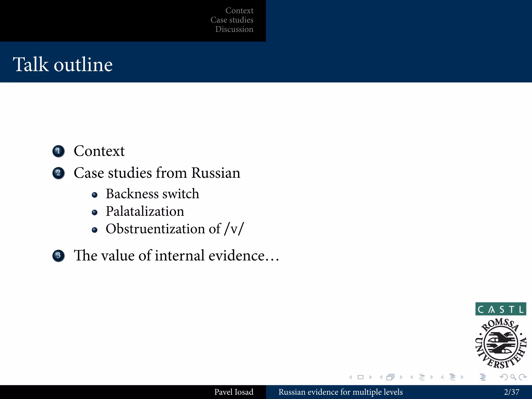532x399 pixels.
Task: Select the Obstruentization of /v/ sub-item
Action: click(175, 229)
